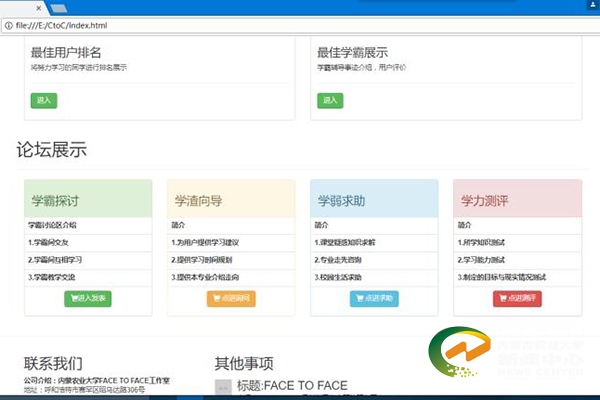
Task: Click list item 3.制定的目标与现实情况测试
Action: coord(504,276)
